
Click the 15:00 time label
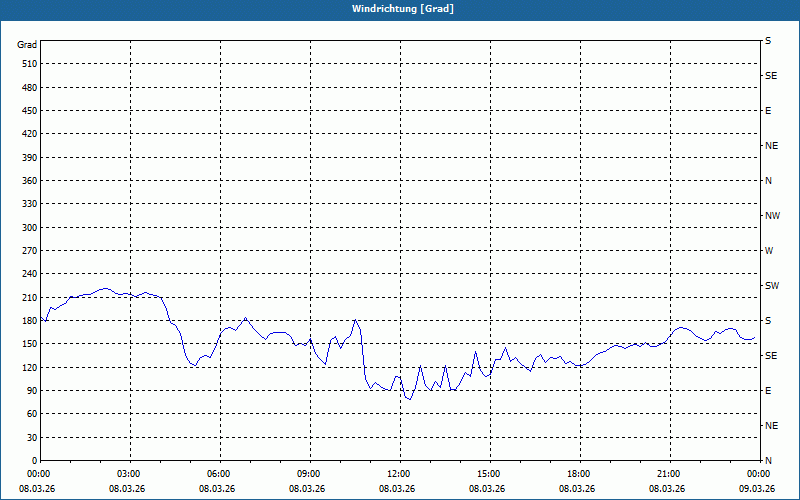point(487,474)
